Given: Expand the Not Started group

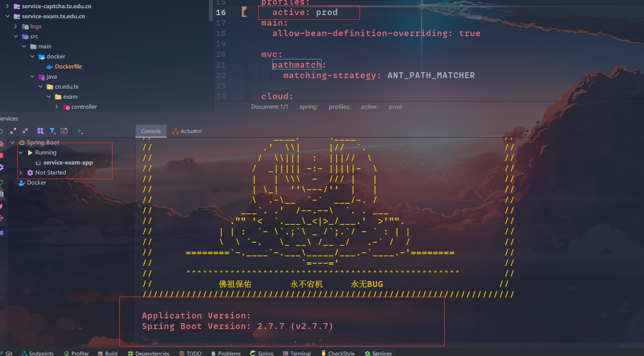Looking at the screenshot, I should click(21, 173).
